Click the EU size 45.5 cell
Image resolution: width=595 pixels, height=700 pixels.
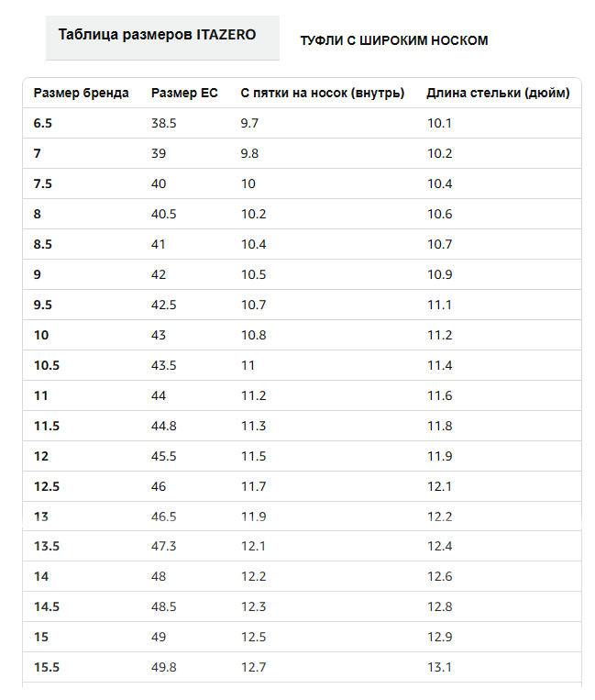(x=164, y=456)
